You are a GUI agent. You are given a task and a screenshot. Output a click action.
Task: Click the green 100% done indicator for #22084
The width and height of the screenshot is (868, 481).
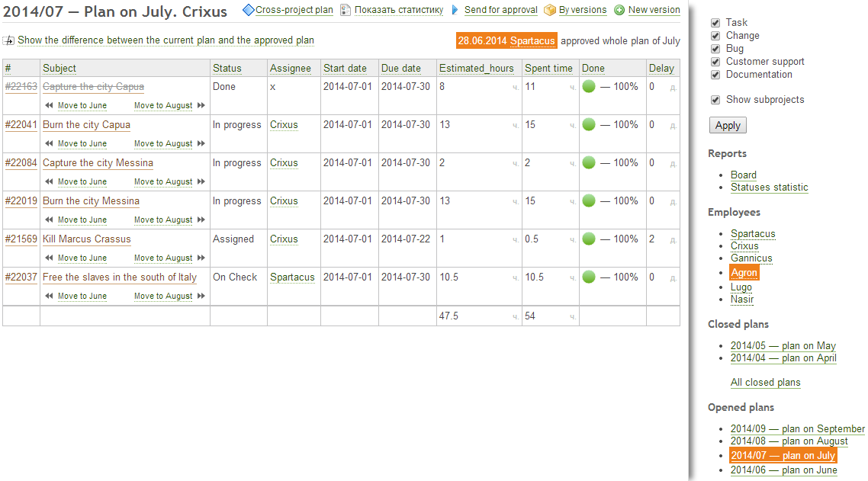(587, 162)
